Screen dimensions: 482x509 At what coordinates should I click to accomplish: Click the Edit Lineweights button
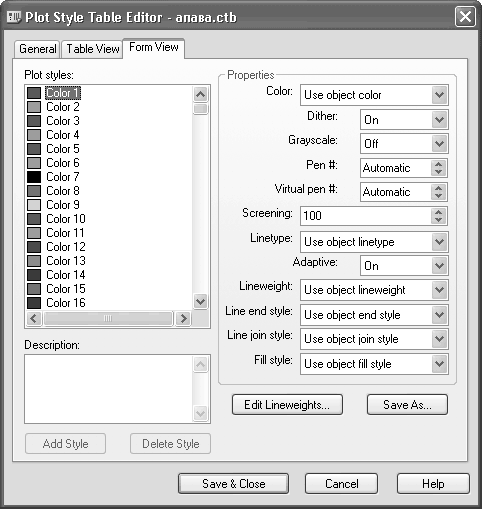287,405
